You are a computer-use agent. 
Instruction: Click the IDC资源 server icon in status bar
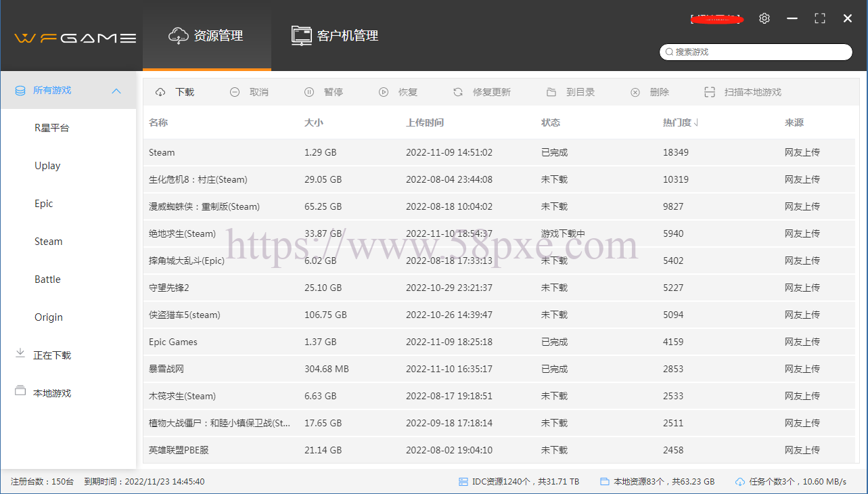463,482
